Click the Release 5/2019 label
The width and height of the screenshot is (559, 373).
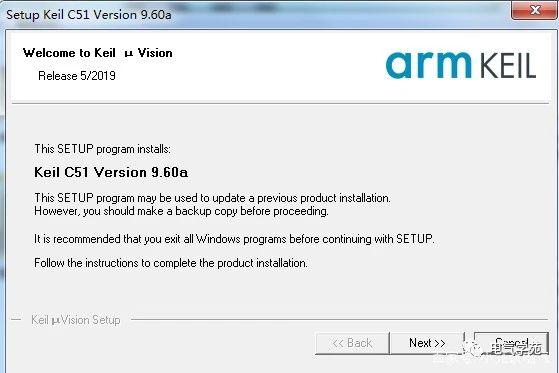click(x=77, y=76)
